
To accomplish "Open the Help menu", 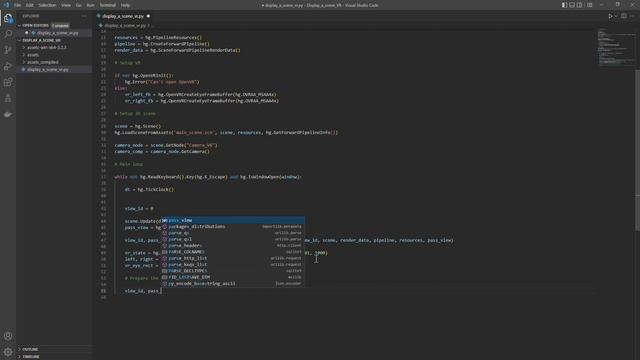I will pyautogui.click(x=125, y=5).
